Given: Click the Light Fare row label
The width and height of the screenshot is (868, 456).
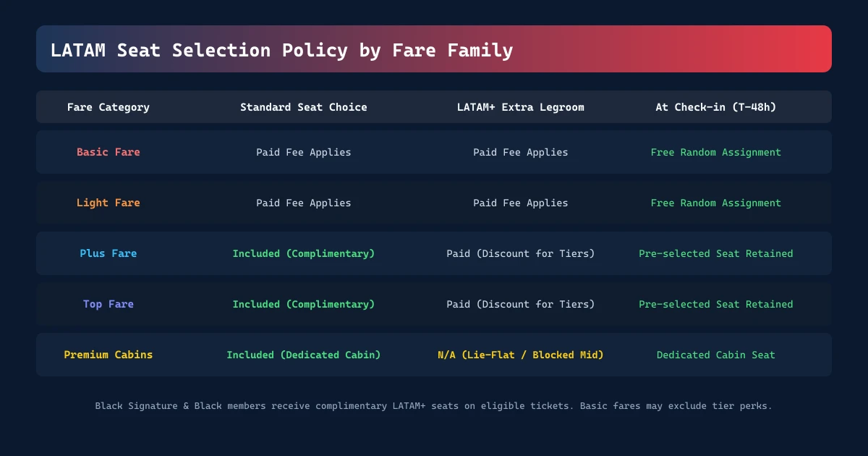Looking at the screenshot, I should click(x=109, y=203).
